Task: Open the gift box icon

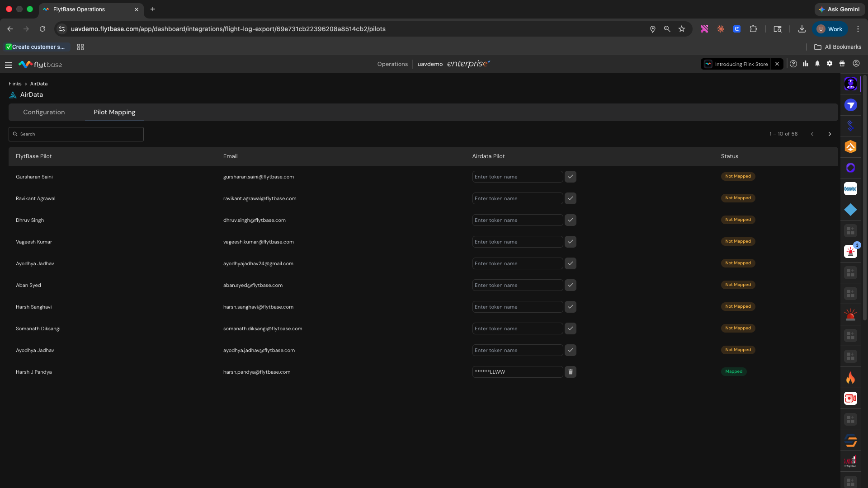Action: coord(842,64)
